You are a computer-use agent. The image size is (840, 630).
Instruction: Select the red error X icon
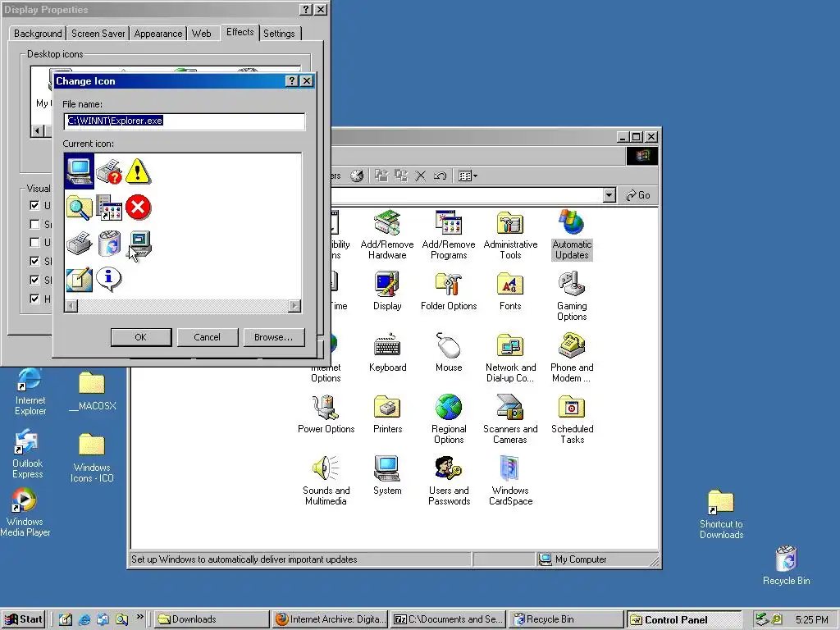pos(138,208)
